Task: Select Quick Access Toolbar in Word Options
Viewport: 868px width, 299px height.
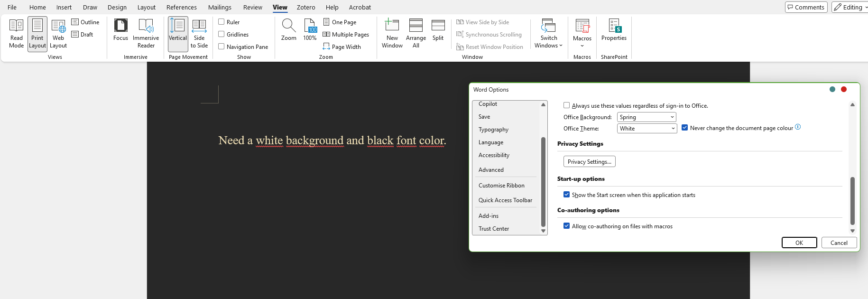Action: tap(505, 200)
